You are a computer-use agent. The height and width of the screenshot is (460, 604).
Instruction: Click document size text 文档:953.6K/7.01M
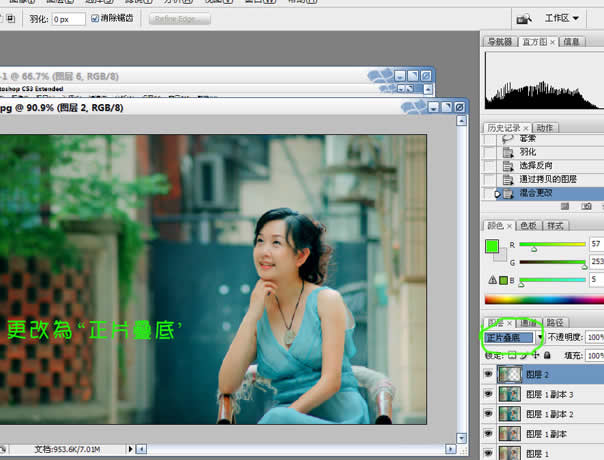[67, 449]
